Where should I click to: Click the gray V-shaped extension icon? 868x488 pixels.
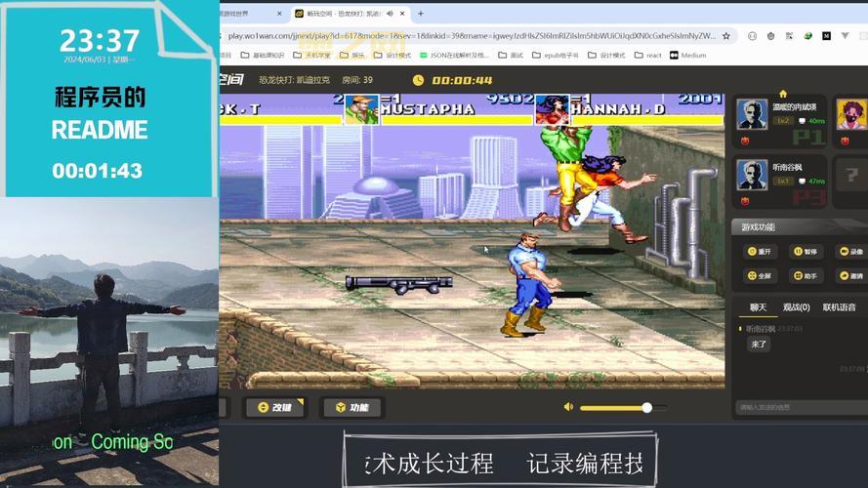pyautogui.click(x=845, y=36)
